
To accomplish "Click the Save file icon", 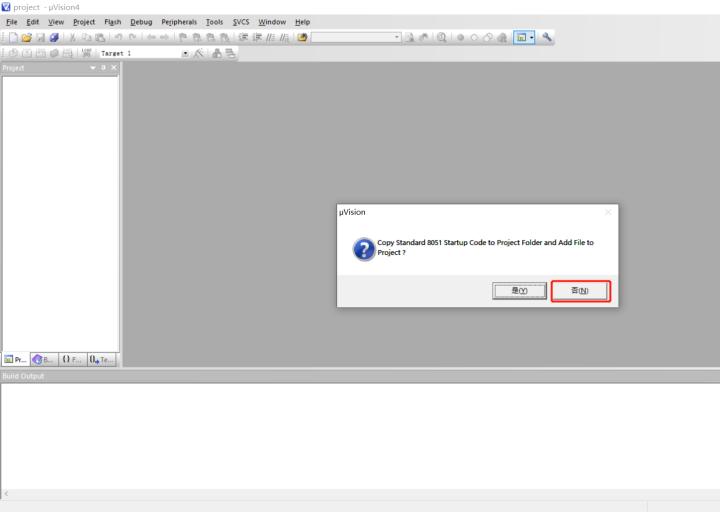I will (x=40, y=38).
